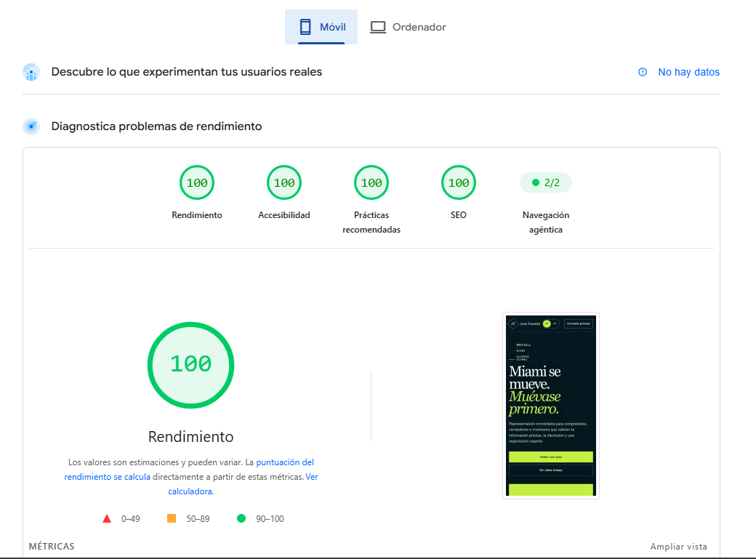
Task: Click the 0–49 range label
Action: tap(131, 519)
